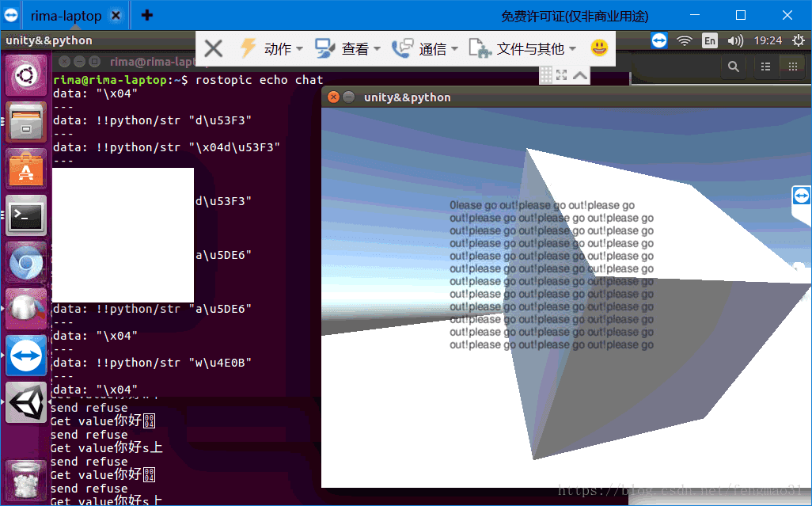Image resolution: width=812 pixels, height=506 pixels.
Task: Open the 查看 (View) menu
Action: (348, 48)
